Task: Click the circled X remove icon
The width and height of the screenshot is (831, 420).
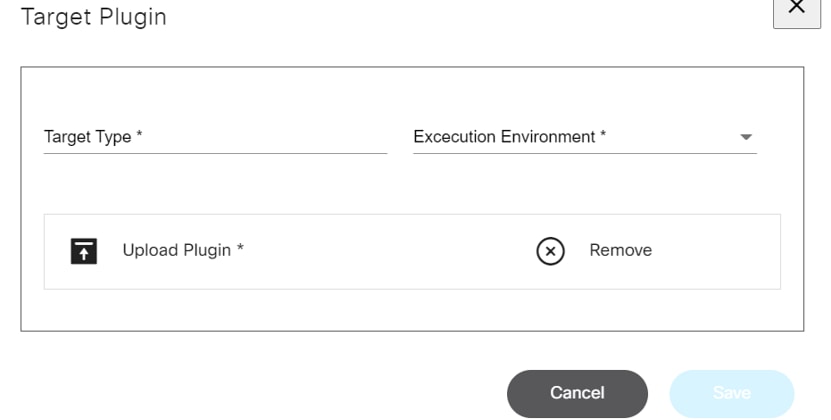Action: click(550, 251)
